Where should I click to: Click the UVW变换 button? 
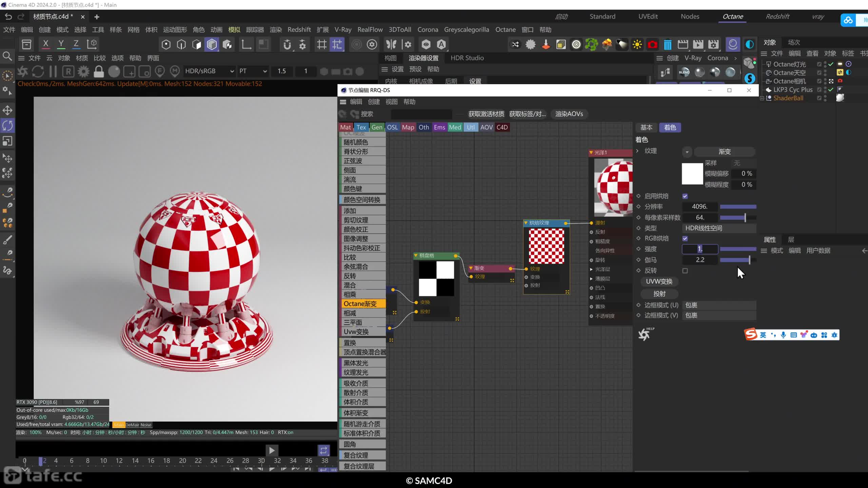659,282
